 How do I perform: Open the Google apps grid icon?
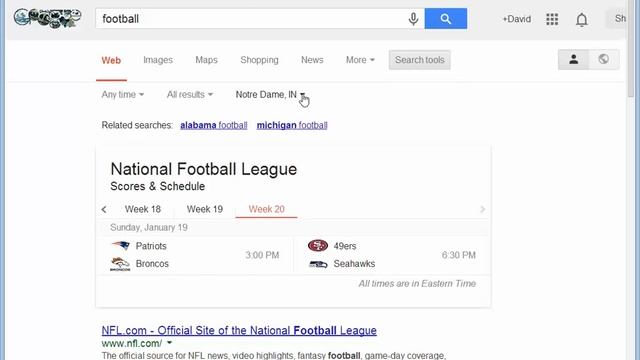tap(552, 19)
